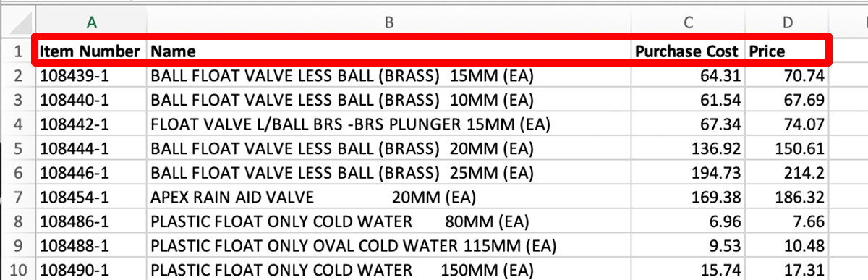Image resolution: width=868 pixels, height=280 pixels.
Task: Select purchase cost cell 9.53
Action: [x=688, y=247]
